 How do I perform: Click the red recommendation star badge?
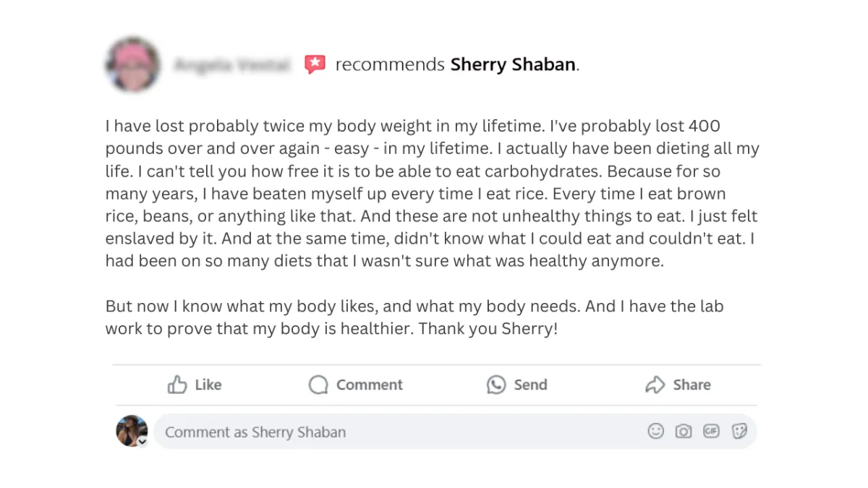click(315, 64)
